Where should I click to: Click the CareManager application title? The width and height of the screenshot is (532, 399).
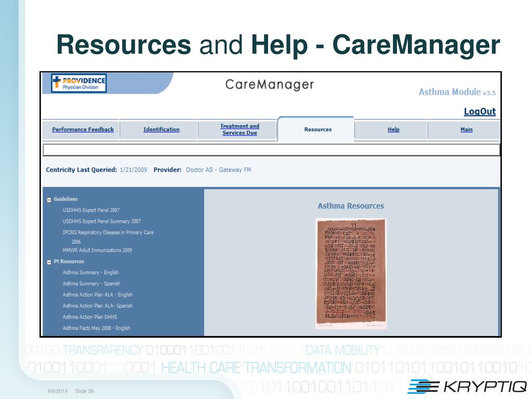[x=270, y=85]
